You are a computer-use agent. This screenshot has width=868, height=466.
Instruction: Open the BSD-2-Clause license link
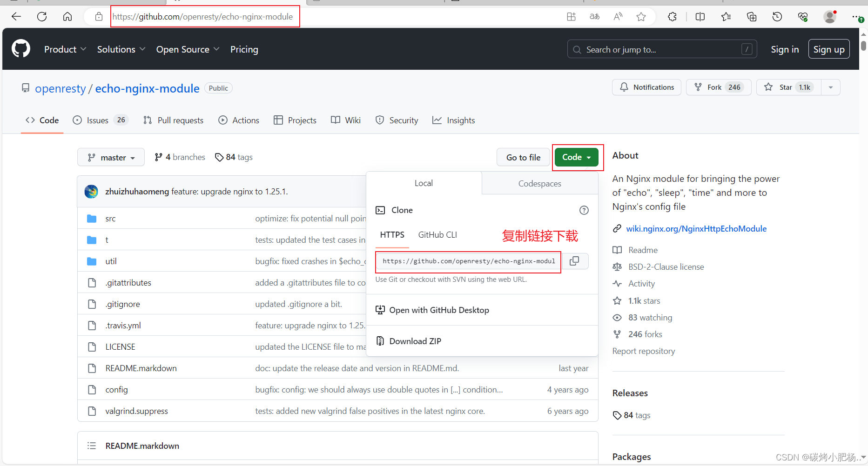tap(666, 267)
